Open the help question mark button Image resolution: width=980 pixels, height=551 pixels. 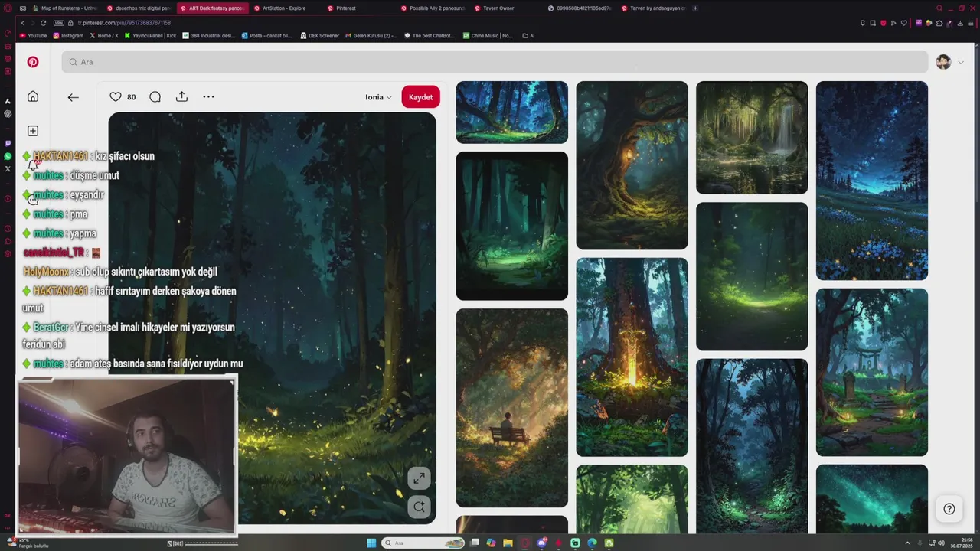pyautogui.click(x=949, y=509)
